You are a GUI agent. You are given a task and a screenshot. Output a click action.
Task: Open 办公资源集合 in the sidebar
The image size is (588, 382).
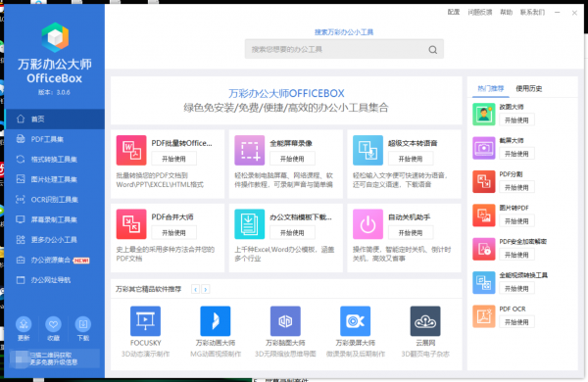[x=55, y=261]
